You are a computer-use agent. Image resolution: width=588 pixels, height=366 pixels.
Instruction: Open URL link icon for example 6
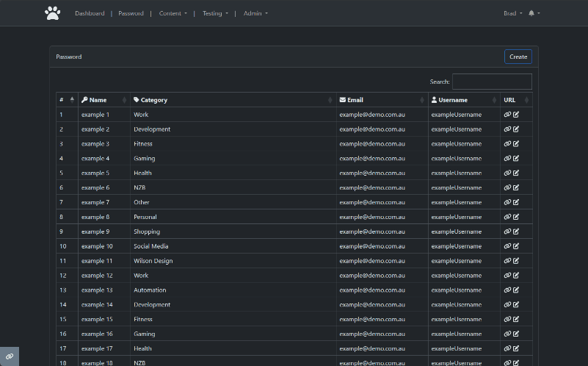click(507, 187)
